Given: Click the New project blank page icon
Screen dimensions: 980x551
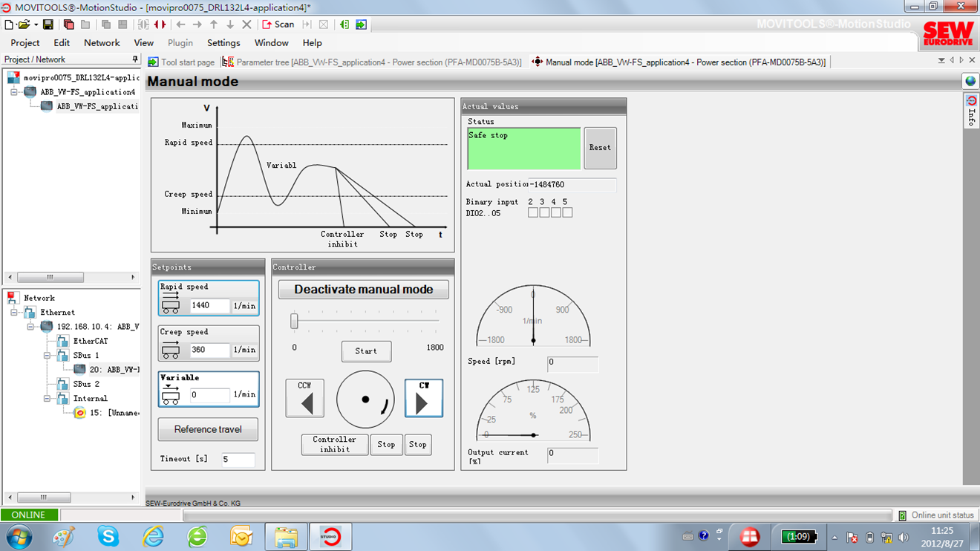Looking at the screenshot, I should [x=8, y=25].
